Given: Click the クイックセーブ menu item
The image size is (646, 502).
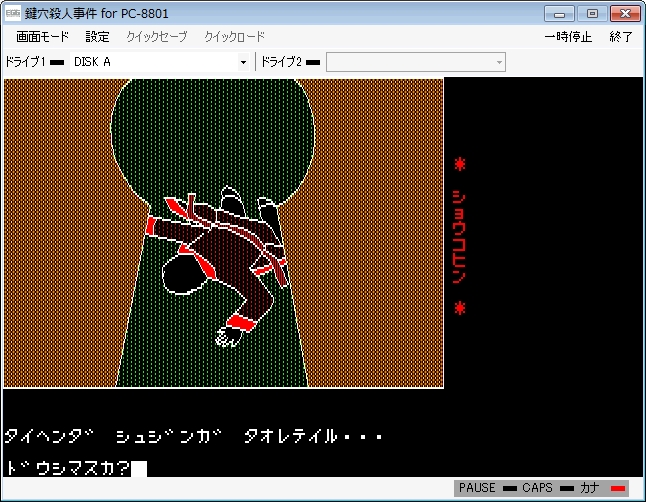Looking at the screenshot, I should pyautogui.click(x=157, y=37).
